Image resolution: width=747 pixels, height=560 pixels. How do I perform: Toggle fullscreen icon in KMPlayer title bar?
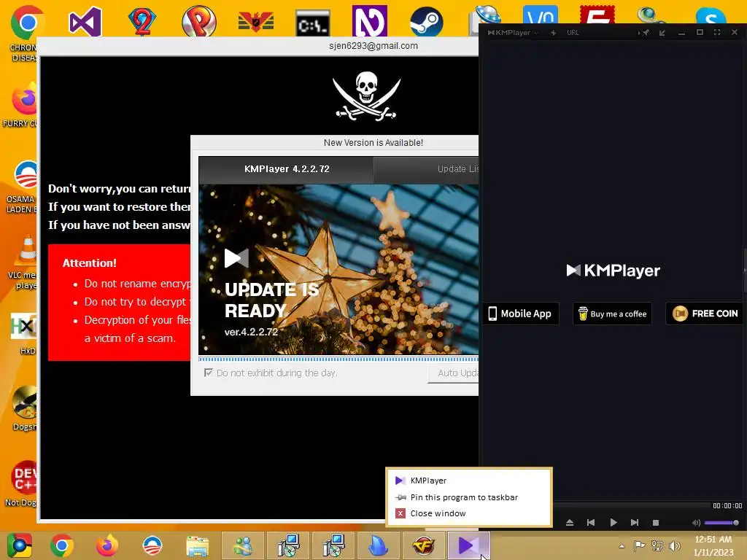tap(717, 32)
